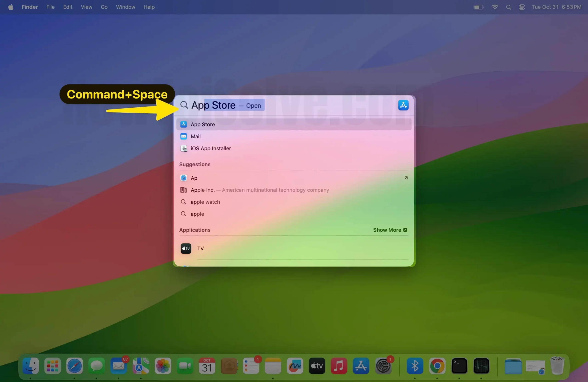Open Bluetooth app in the Dock

[415, 366]
